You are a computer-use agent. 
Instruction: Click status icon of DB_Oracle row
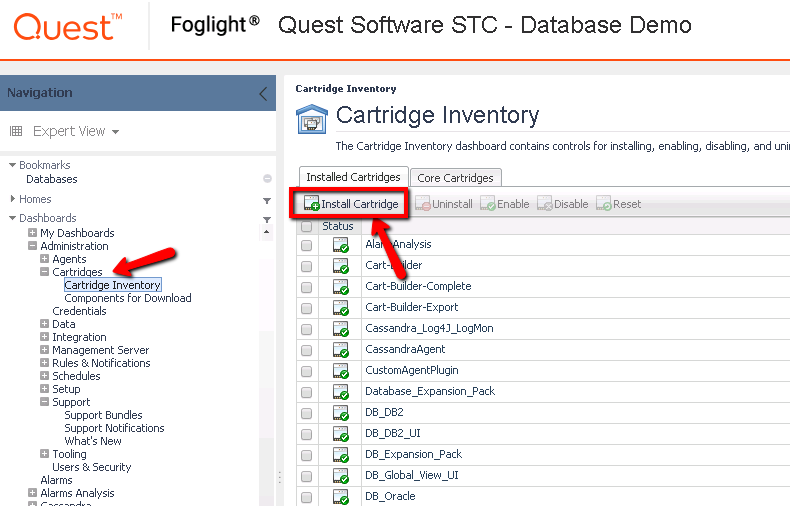[341, 497]
